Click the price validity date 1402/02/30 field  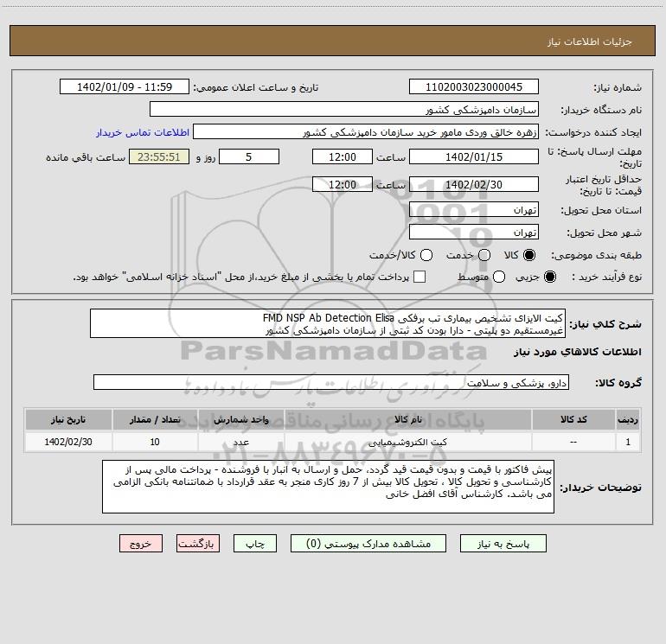pos(474,184)
